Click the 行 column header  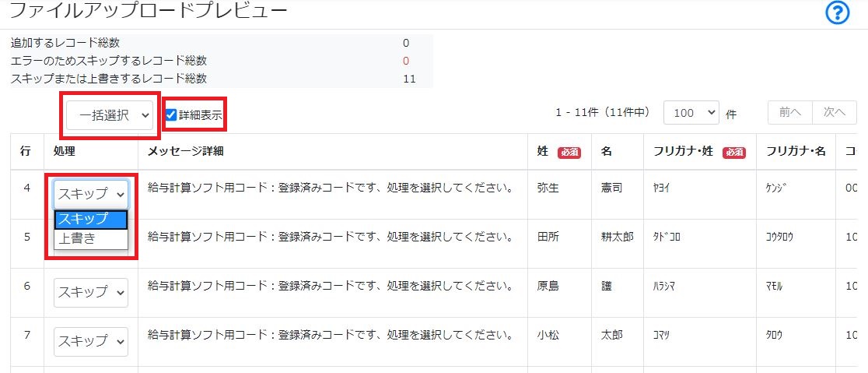pos(25,151)
